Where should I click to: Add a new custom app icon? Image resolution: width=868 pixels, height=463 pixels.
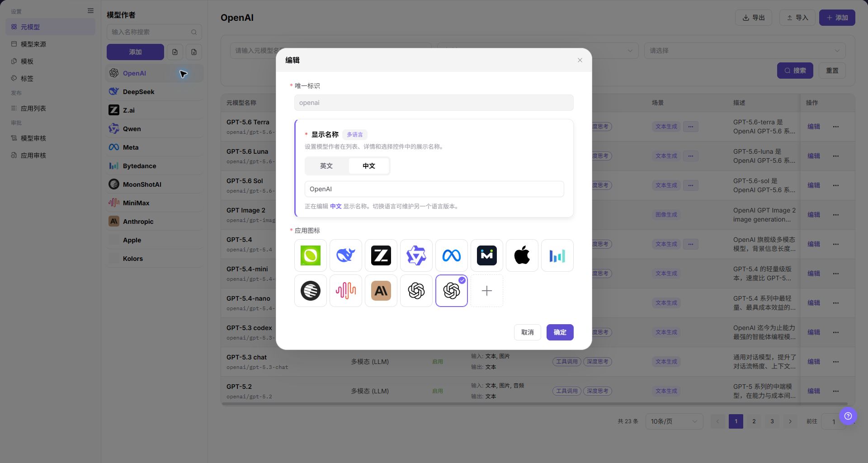tap(487, 291)
